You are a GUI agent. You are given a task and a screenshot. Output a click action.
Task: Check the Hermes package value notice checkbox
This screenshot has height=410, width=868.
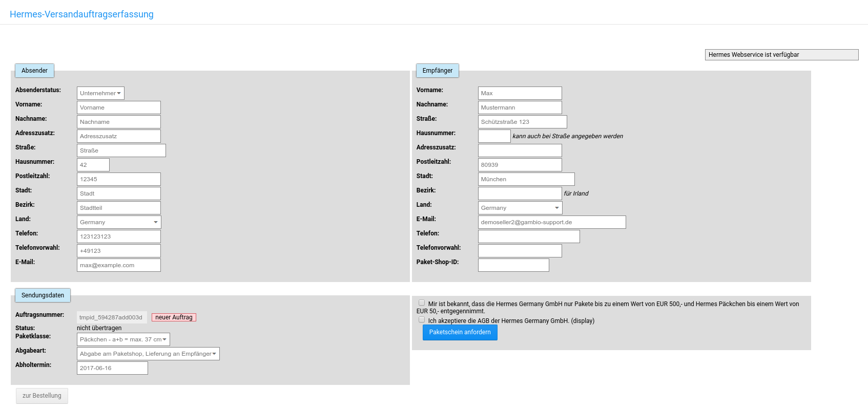[x=422, y=303]
